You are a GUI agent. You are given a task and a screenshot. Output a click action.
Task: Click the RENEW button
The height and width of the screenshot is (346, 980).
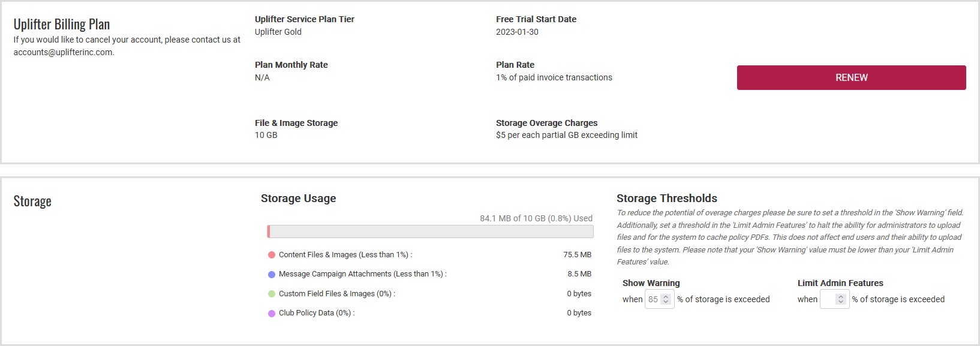(851, 78)
